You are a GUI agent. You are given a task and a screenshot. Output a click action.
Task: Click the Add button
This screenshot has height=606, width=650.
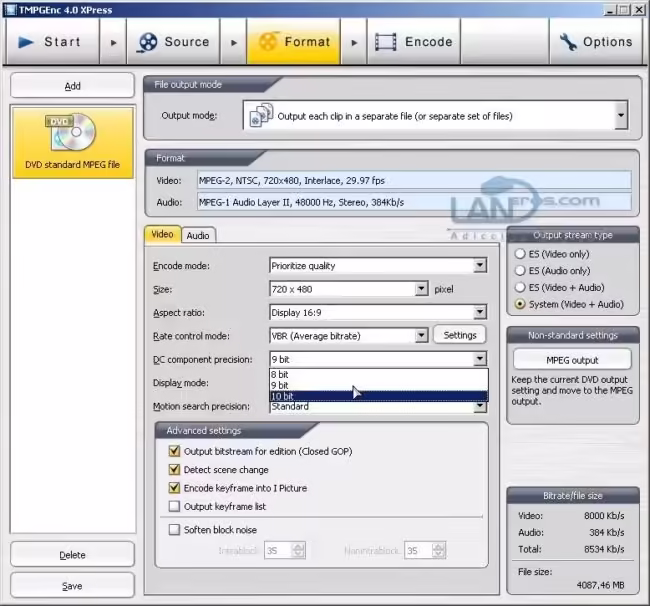pyautogui.click(x=73, y=86)
